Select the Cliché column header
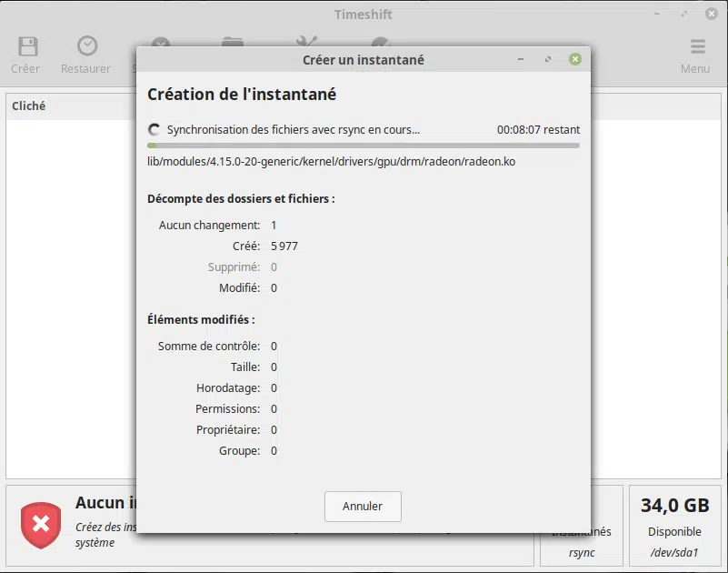728x573 pixels. tap(28, 106)
